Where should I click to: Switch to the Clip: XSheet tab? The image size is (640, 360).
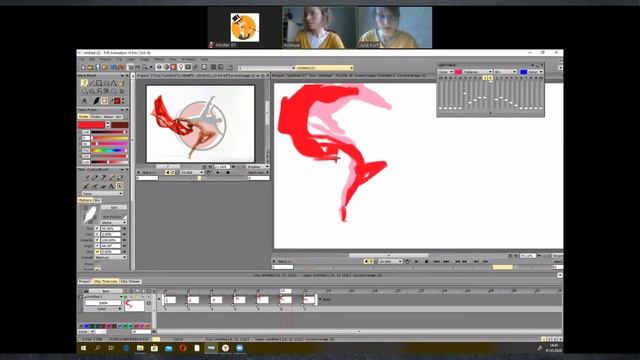click(131, 282)
